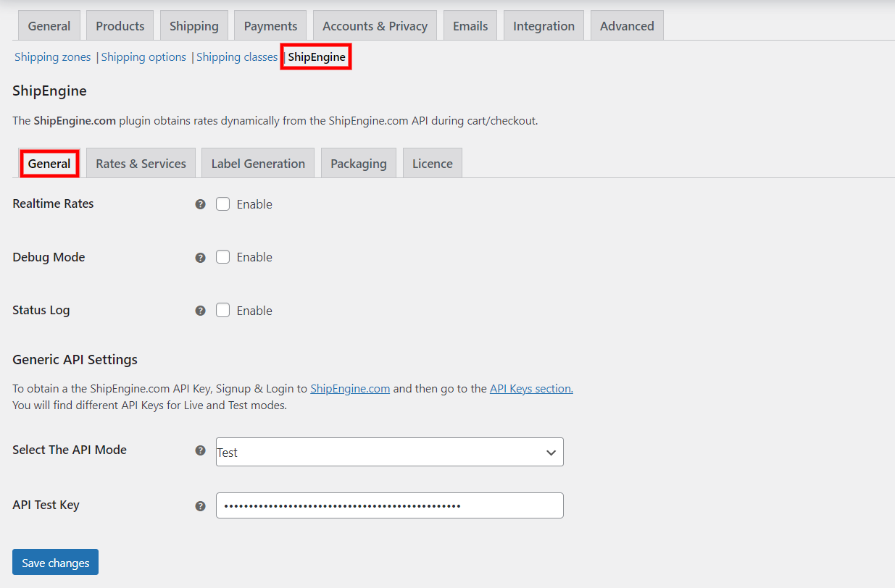The image size is (895, 588).
Task: Click the Realtime Rates label text
Action: pyautogui.click(x=53, y=204)
